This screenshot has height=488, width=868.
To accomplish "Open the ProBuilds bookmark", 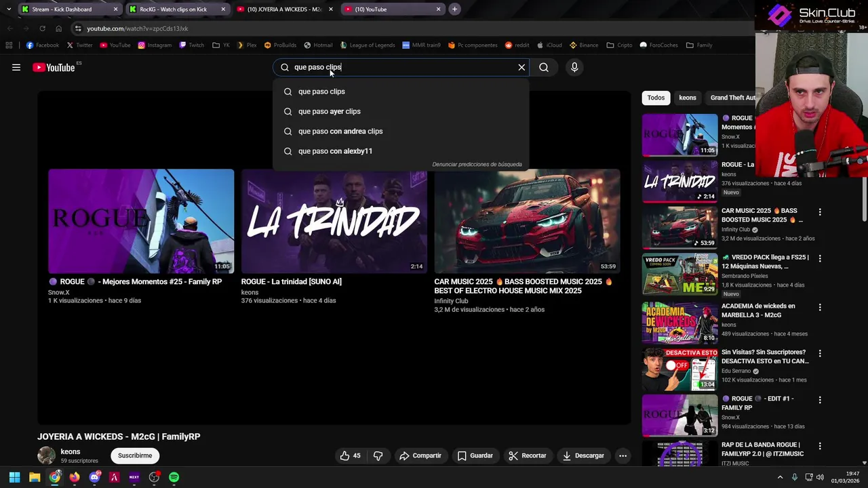I will 280,45.
